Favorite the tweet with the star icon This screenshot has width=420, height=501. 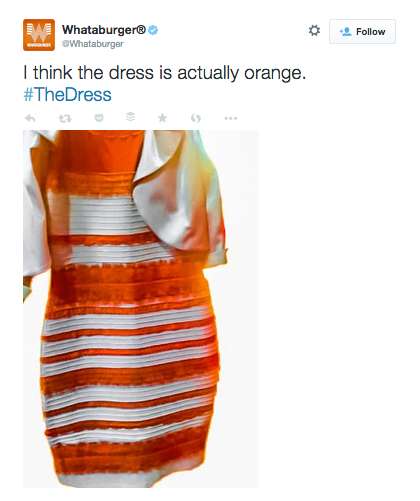click(163, 118)
